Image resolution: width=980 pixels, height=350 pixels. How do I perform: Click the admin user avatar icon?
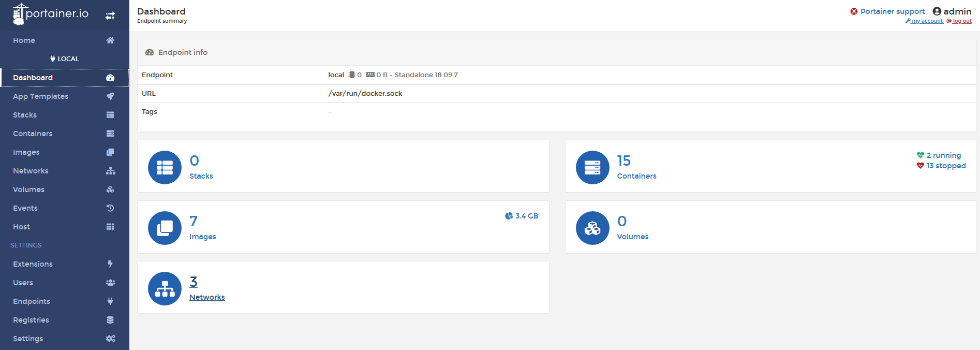pos(937,11)
